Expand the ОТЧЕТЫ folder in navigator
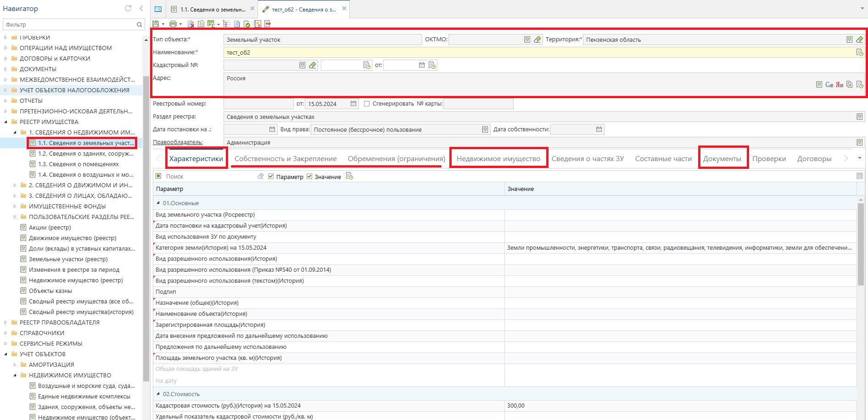This screenshot has width=868, height=420. pos(6,101)
